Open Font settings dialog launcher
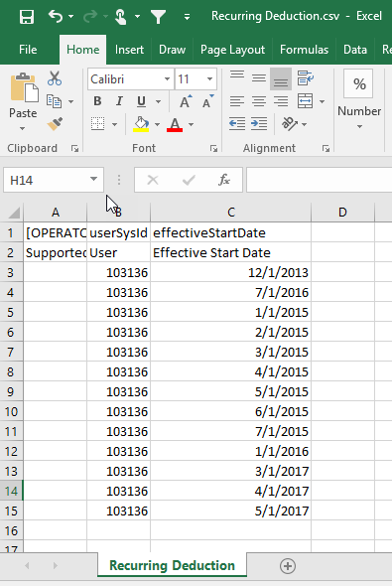392x586 pixels. click(213, 149)
